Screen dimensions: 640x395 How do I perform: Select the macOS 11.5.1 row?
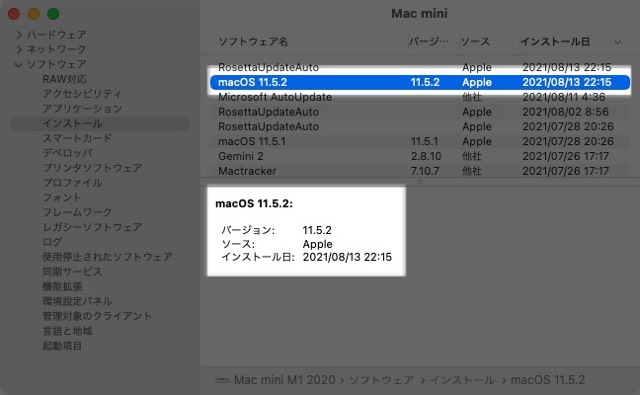[x=420, y=142]
